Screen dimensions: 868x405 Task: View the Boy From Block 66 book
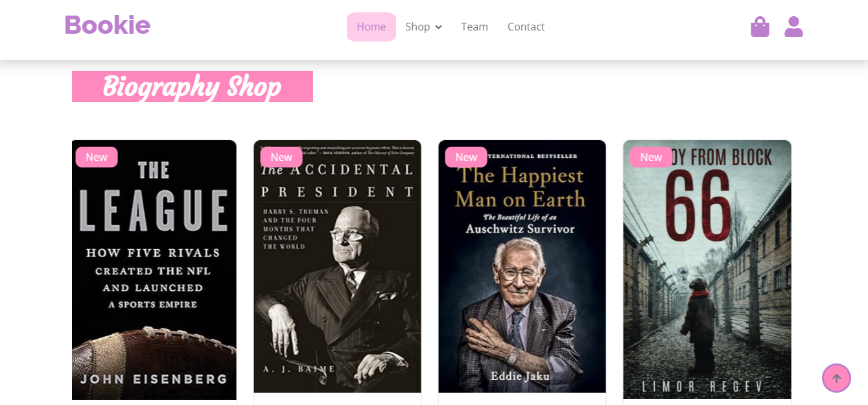[x=707, y=273]
